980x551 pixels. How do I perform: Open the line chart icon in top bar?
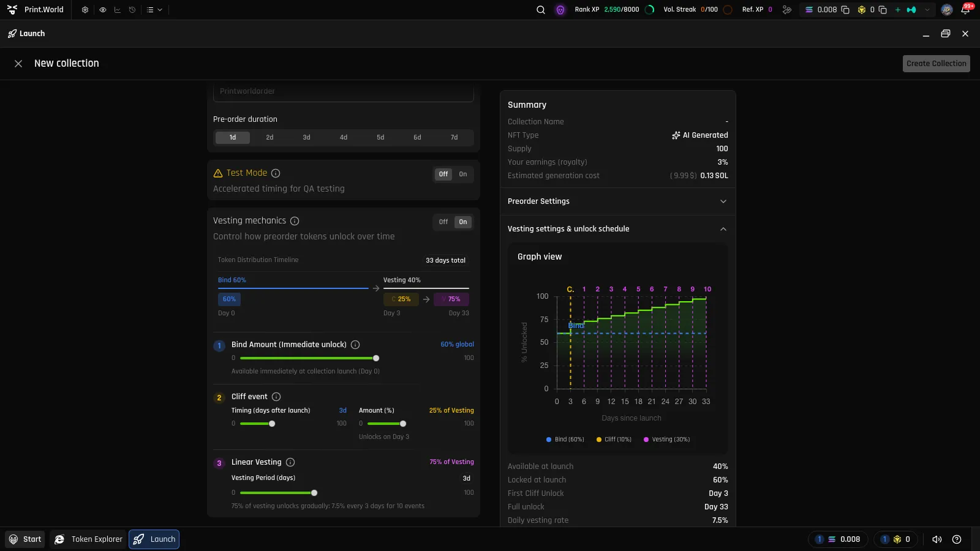pos(117,10)
